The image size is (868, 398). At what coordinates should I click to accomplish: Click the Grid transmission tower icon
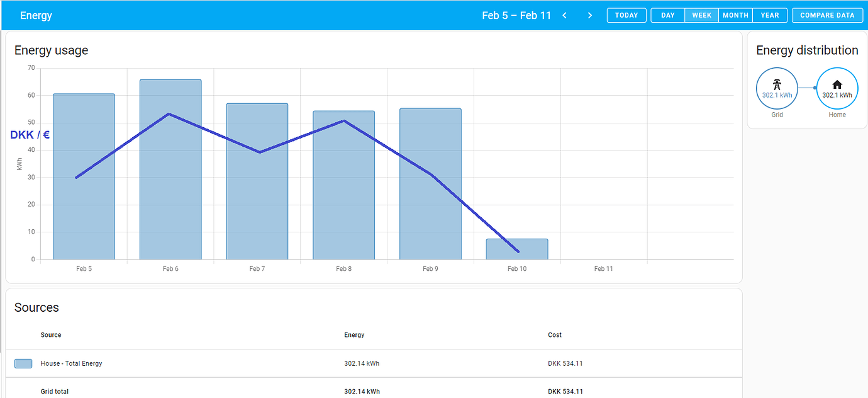pyautogui.click(x=777, y=85)
